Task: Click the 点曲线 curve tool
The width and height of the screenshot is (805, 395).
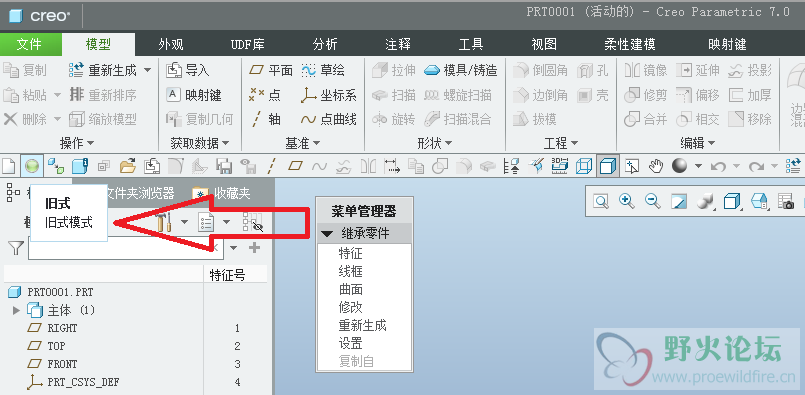Action: 329,120
